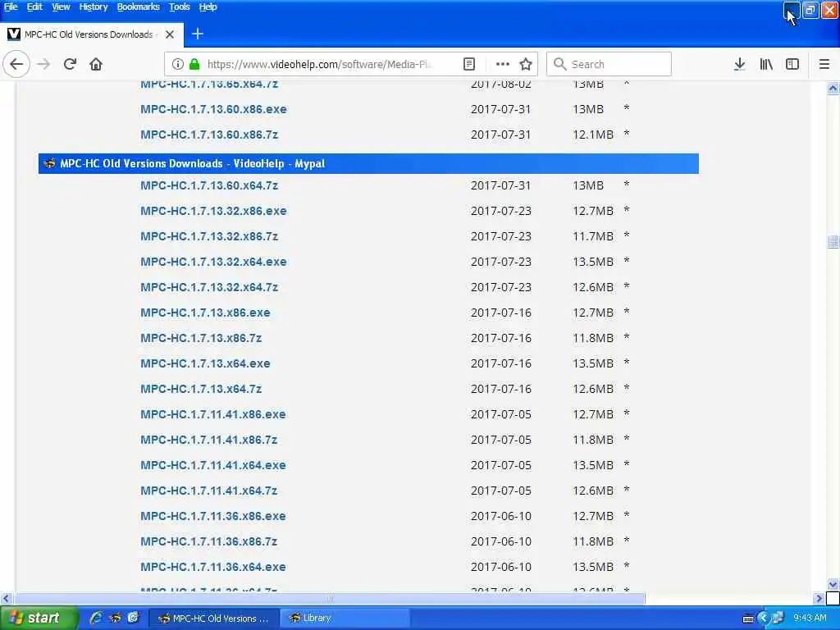Screen dimensions: 840x630
Task: Toggle reader view in address bar
Action: (468, 64)
